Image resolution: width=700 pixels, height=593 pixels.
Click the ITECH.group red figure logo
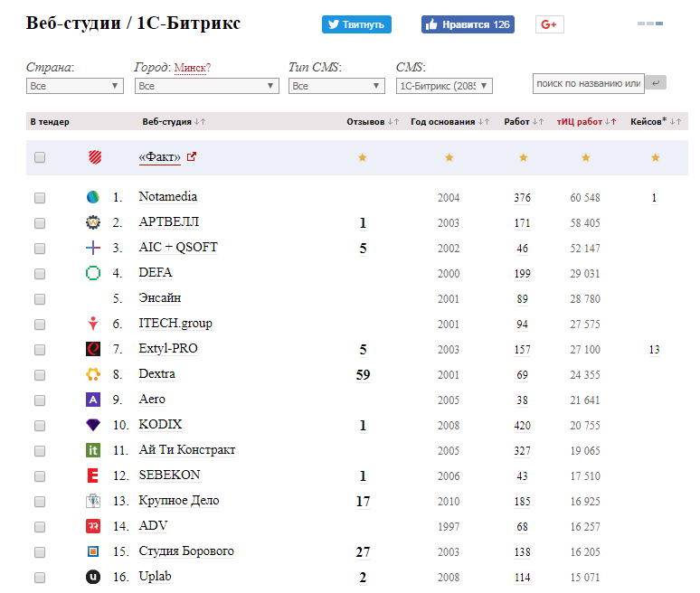93,324
